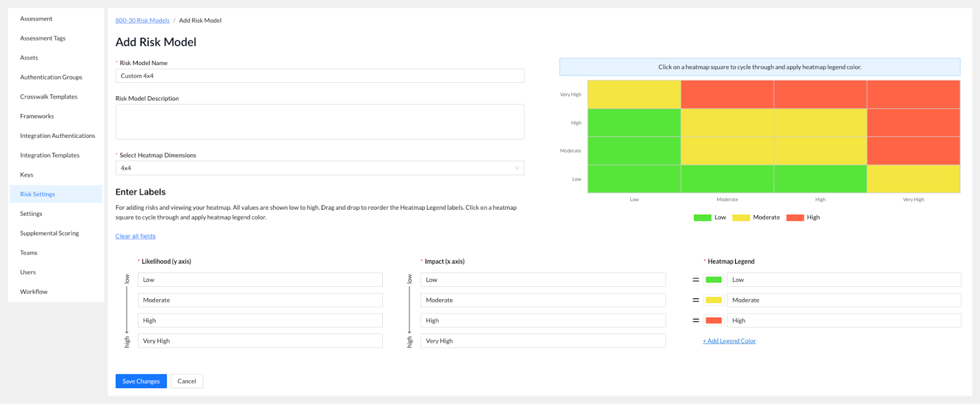Cancel adding the risk model

point(187,381)
